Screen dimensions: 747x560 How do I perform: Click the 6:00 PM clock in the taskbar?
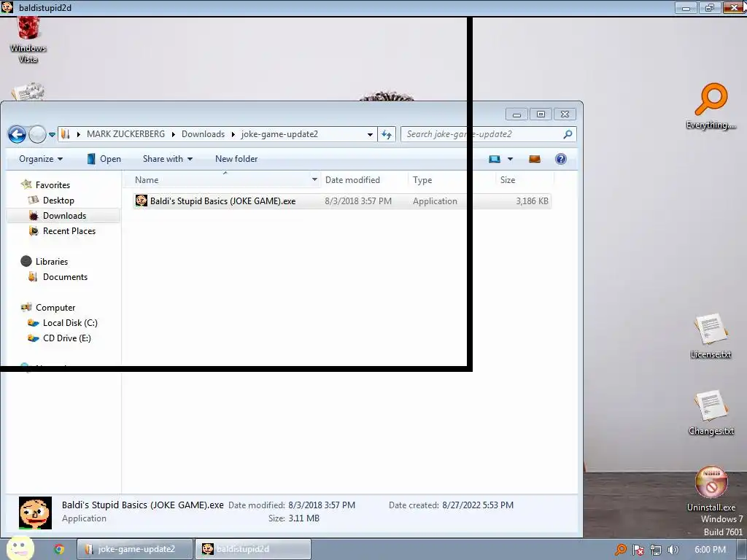(710, 550)
